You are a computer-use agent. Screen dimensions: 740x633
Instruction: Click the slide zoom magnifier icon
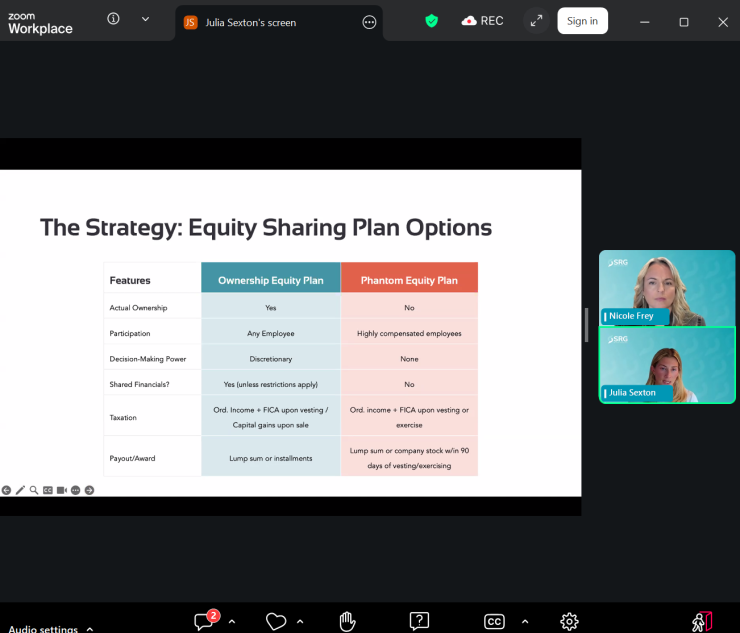pyautogui.click(x=34, y=490)
